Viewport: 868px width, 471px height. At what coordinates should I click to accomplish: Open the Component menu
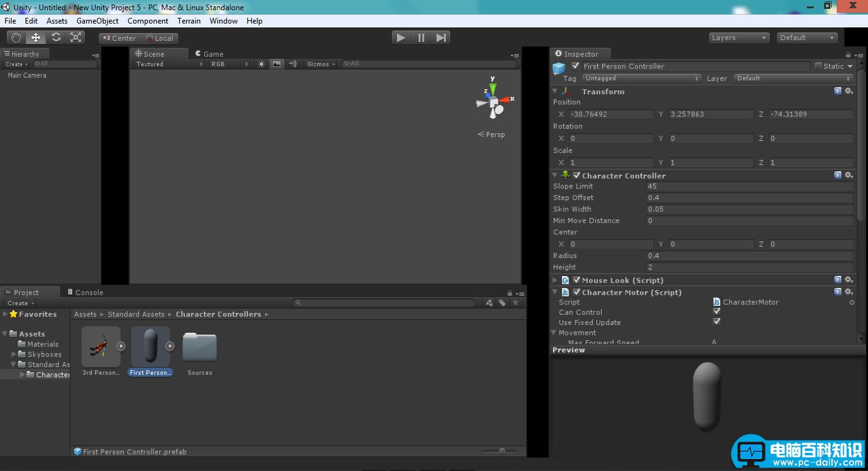click(148, 21)
